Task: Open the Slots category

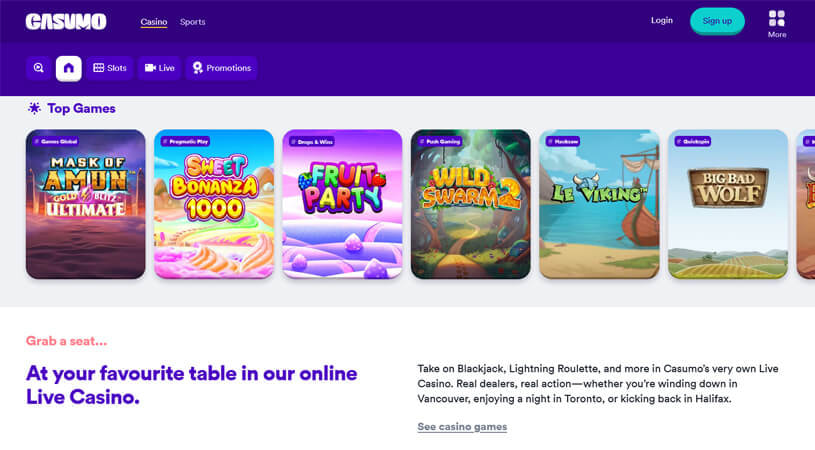Action: coord(110,68)
